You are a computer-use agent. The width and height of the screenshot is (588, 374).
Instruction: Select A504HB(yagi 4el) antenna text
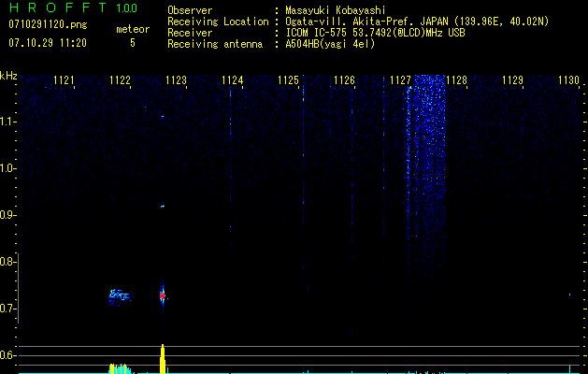coord(330,44)
